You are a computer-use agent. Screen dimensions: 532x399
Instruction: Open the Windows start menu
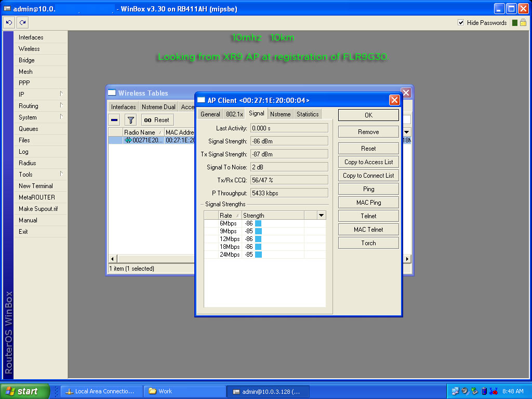tap(25, 391)
